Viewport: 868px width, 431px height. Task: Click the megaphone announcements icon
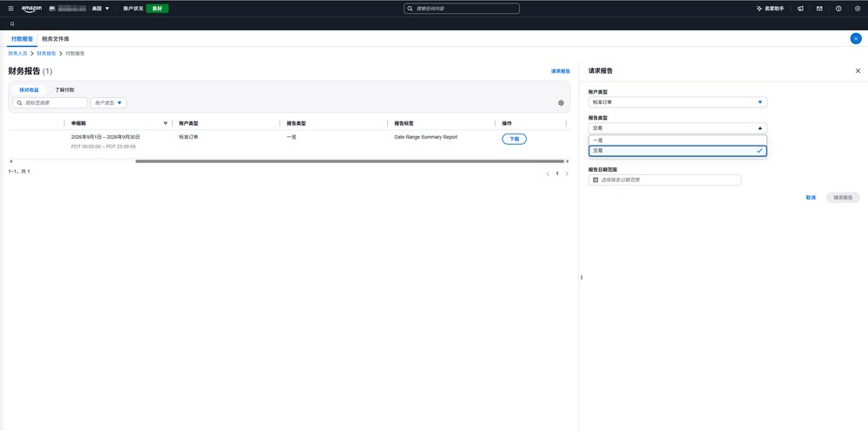coord(800,9)
